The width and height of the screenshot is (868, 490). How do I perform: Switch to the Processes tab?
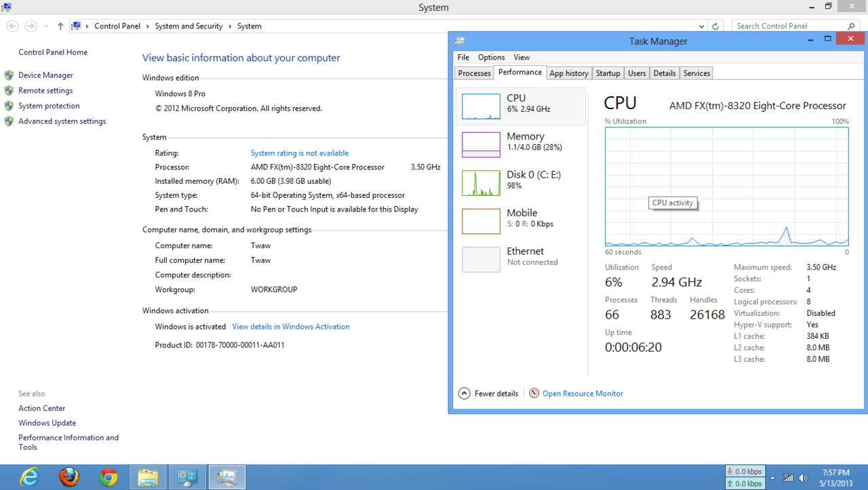tap(474, 73)
